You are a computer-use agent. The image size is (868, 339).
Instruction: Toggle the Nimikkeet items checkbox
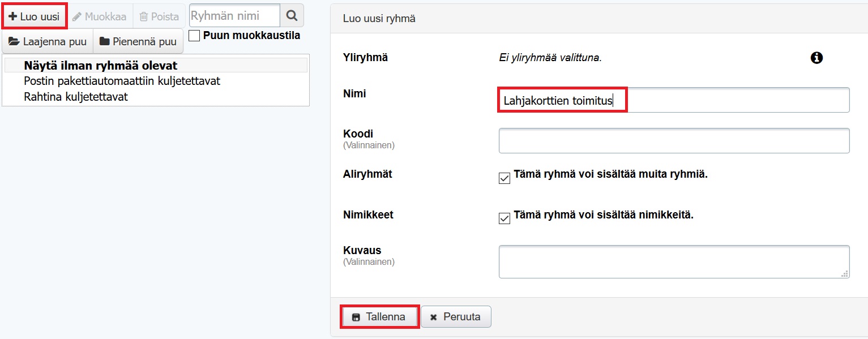tap(504, 218)
